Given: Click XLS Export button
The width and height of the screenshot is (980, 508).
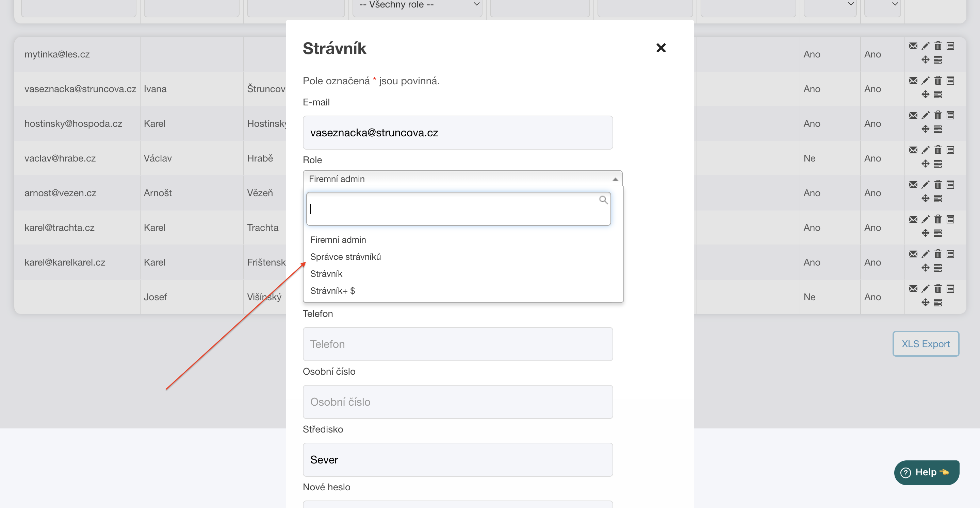Looking at the screenshot, I should click(926, 344).
